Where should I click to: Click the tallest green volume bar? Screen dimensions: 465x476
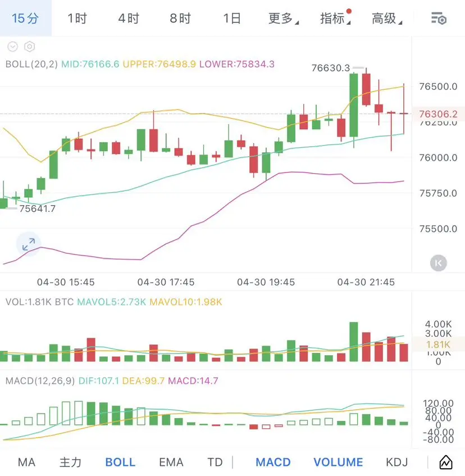click(x=354, y=342)
